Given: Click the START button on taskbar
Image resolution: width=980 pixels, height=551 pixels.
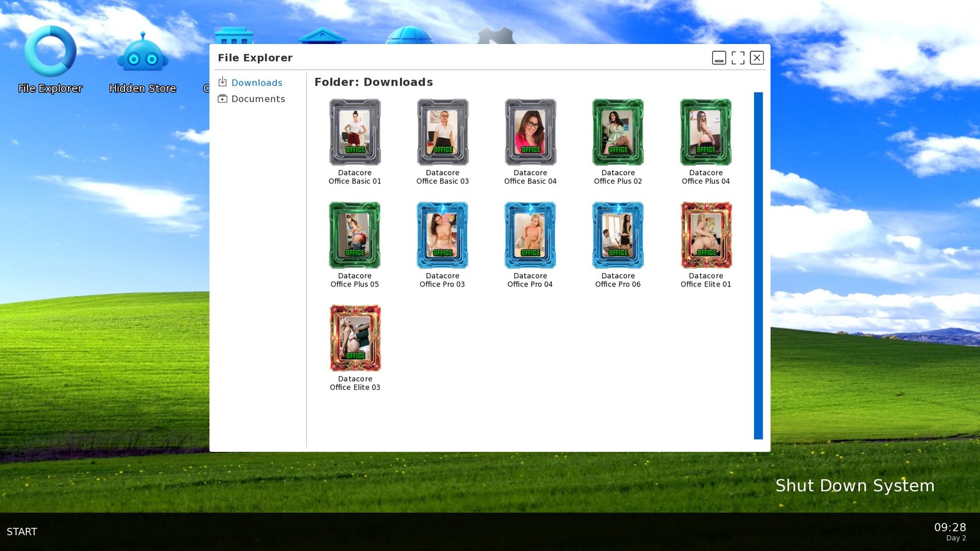Looking at the screenshot, I should point(22,531).
